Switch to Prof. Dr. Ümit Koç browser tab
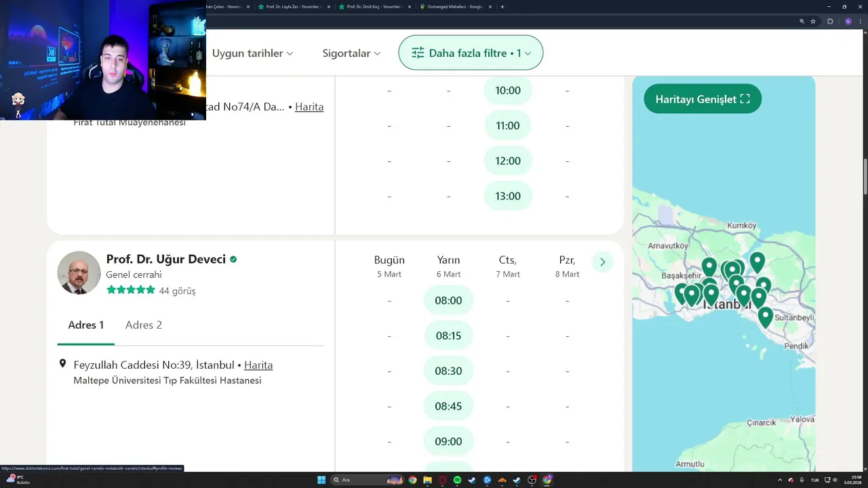868x488 pixels. (374, 7)
